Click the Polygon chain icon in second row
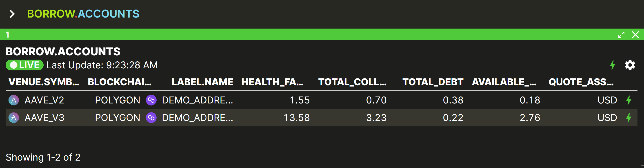Viewport: 644px width, 168px height. pyautogui.click(x=151, y=118)
